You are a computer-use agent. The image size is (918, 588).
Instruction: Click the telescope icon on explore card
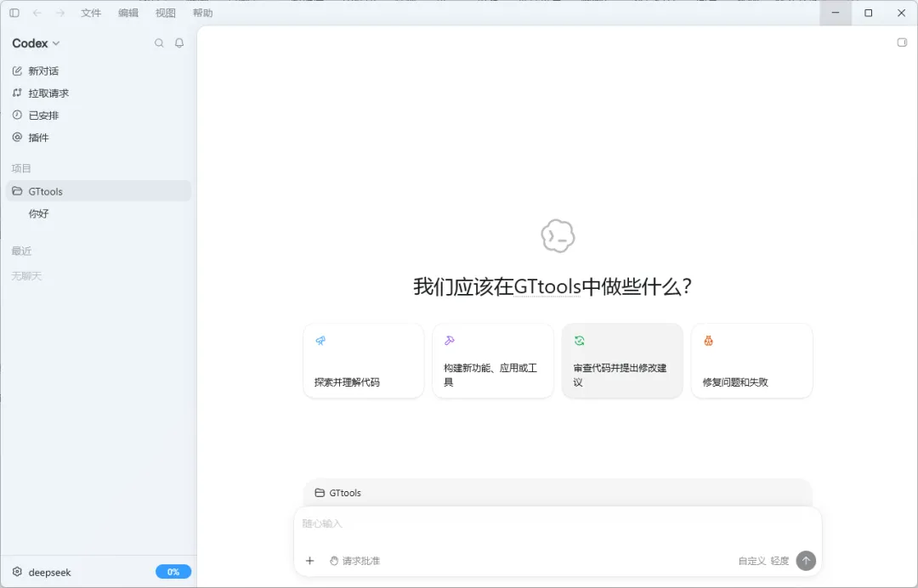tap(320, 341)
